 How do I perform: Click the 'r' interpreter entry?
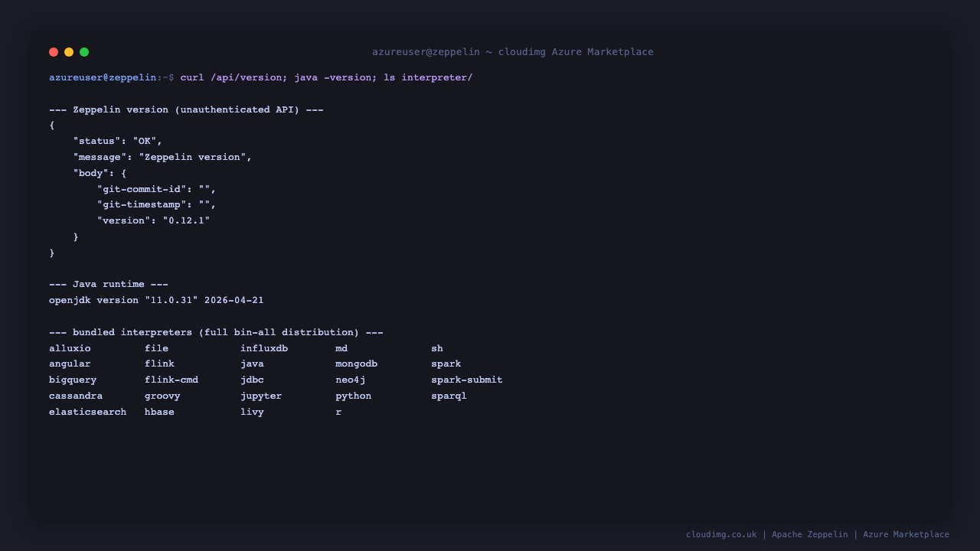(x=338, y=412)
